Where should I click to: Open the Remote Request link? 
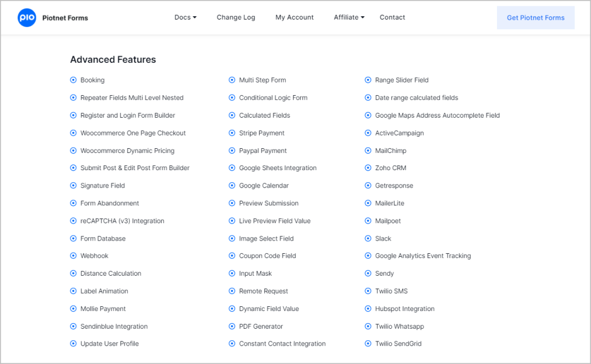[263, 291]
